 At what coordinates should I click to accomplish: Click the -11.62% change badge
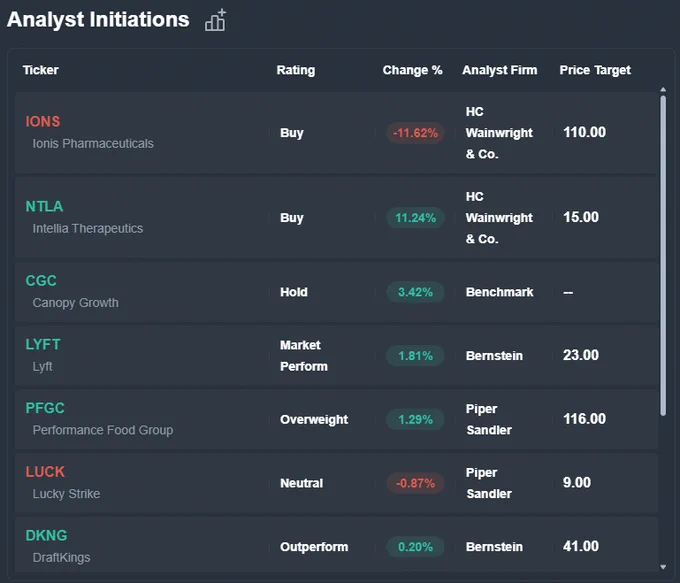[x=415, y=133]
